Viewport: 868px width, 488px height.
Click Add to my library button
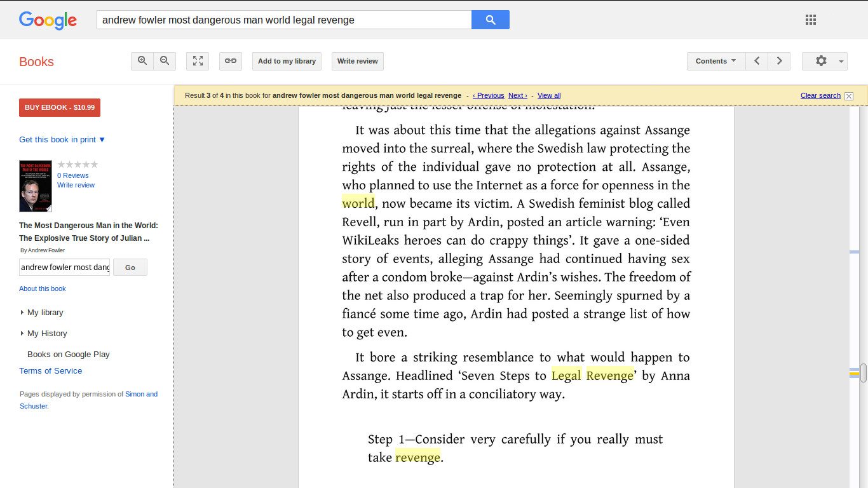(x=287, y=61)
